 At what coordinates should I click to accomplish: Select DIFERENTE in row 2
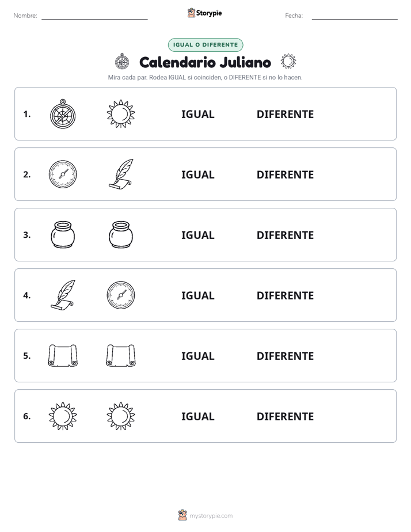285,174
